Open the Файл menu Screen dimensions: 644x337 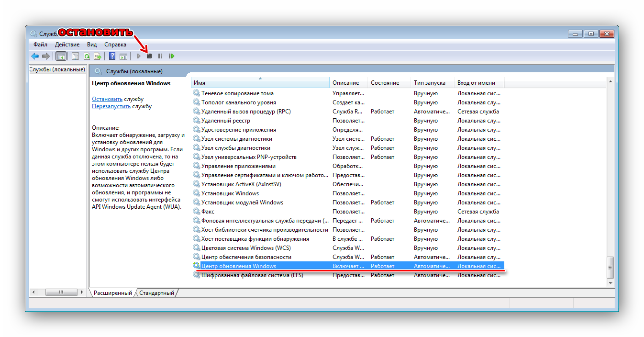tap(40, 45)
